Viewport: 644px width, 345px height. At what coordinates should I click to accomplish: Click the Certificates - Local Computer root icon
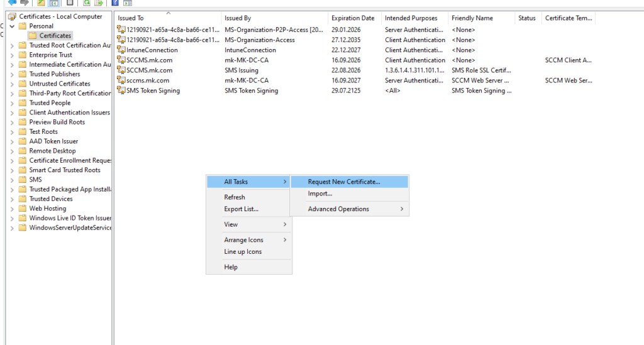(x=13, y=16)
